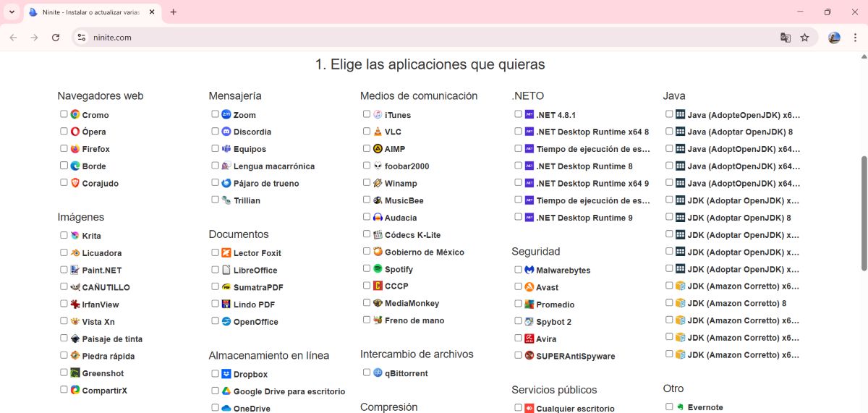Click the foobar2000 label
The width and height of the screenshot is (868, 413).
pyautogui.click(x=407, y=166)
